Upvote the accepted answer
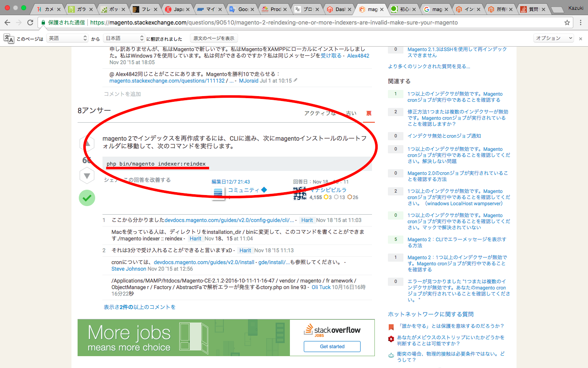 pos(87,143)
